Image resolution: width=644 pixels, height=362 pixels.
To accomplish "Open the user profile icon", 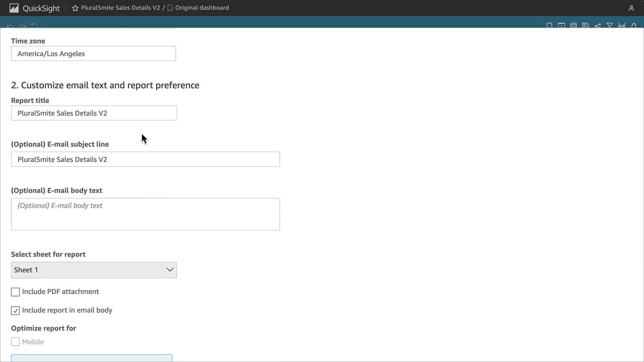I will 631,8.
